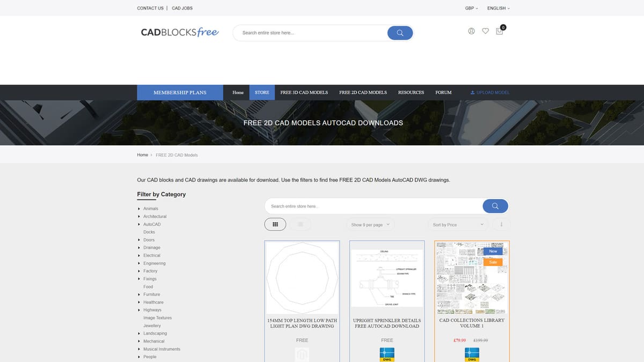This screenshot has height=362, width=644.
Task: Switch to list view mode
Action: [301, 225]
